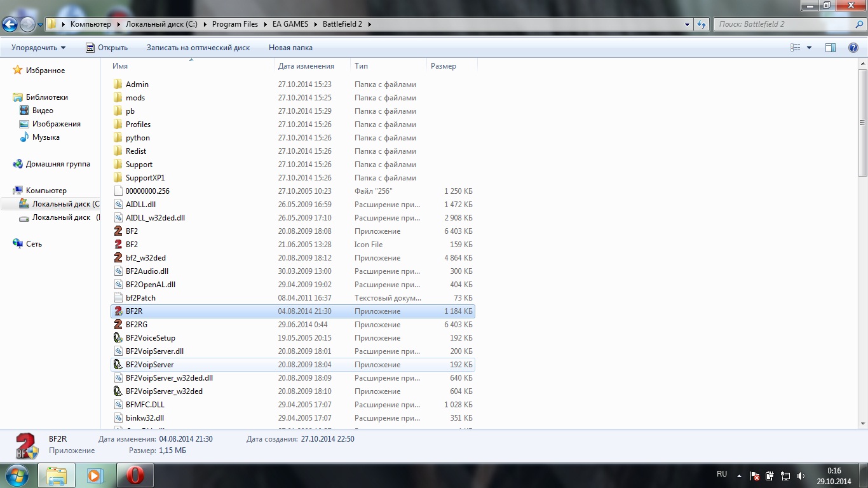Open the media player taskbar icon
The width and height of the screenshot is (868, 488).
(x=95, y=475)
